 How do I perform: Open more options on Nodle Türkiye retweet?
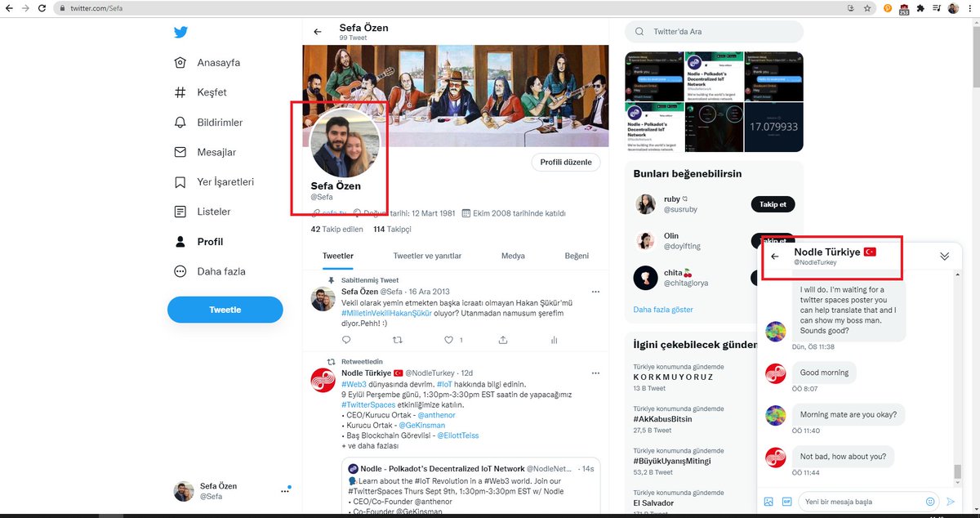595,373
